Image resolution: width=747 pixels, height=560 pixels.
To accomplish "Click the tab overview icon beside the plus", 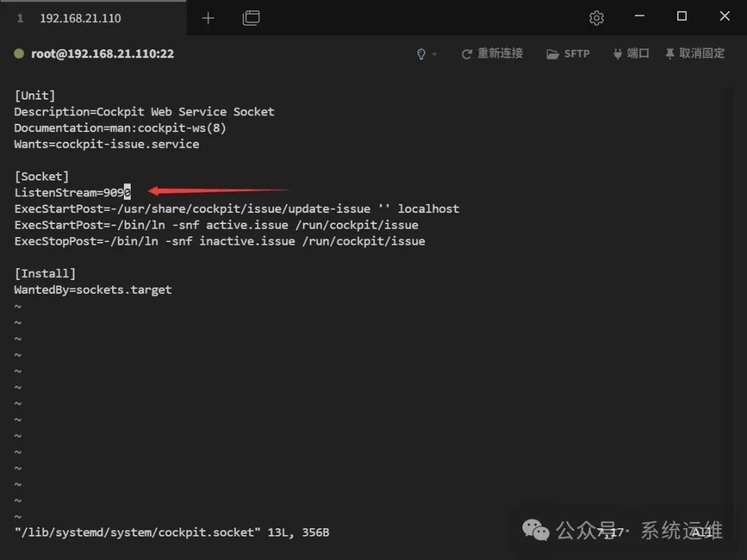I will click(251, 18).
